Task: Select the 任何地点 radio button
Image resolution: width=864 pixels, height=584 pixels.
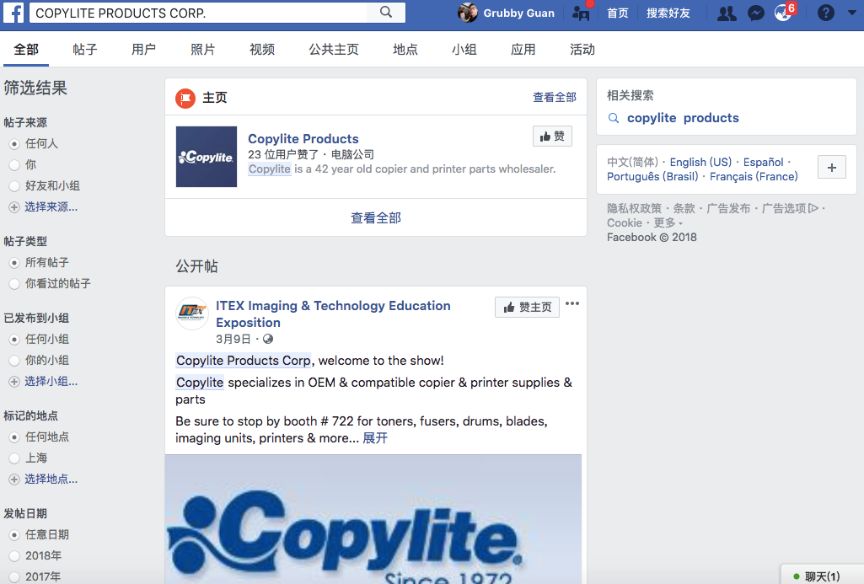Action: 14,437
